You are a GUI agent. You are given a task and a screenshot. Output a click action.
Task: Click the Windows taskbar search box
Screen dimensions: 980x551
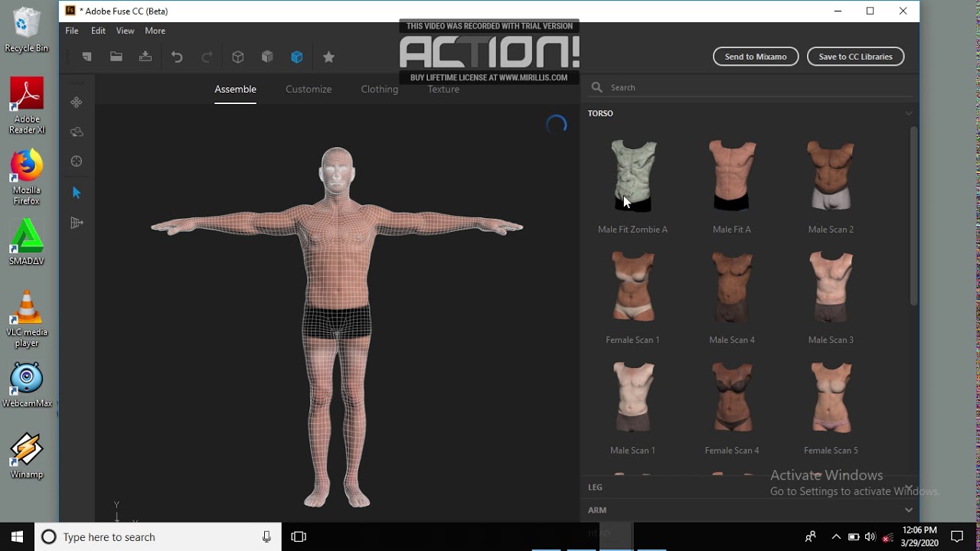point(158,536)
